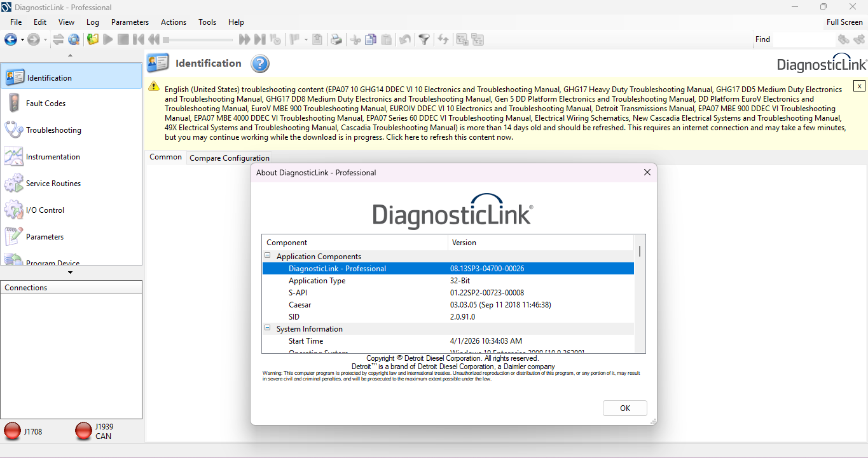868x458 pixels.
Task: Open the Fault Codes panel
Action: pos(71,104)
